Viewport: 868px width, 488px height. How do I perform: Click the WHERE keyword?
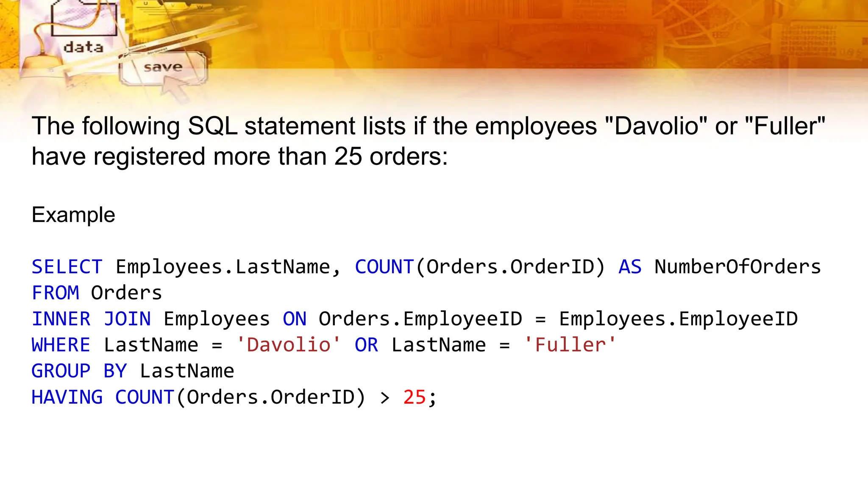coord(61,345)
